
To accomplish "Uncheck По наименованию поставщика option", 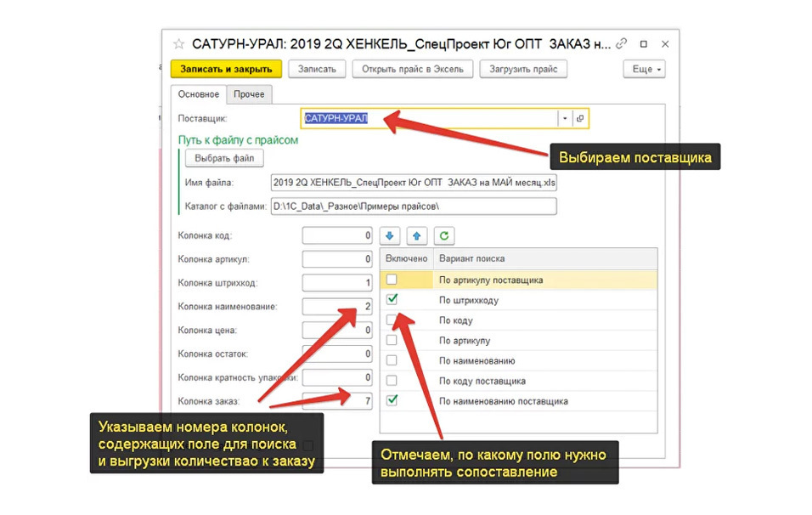I will point(392,400).
